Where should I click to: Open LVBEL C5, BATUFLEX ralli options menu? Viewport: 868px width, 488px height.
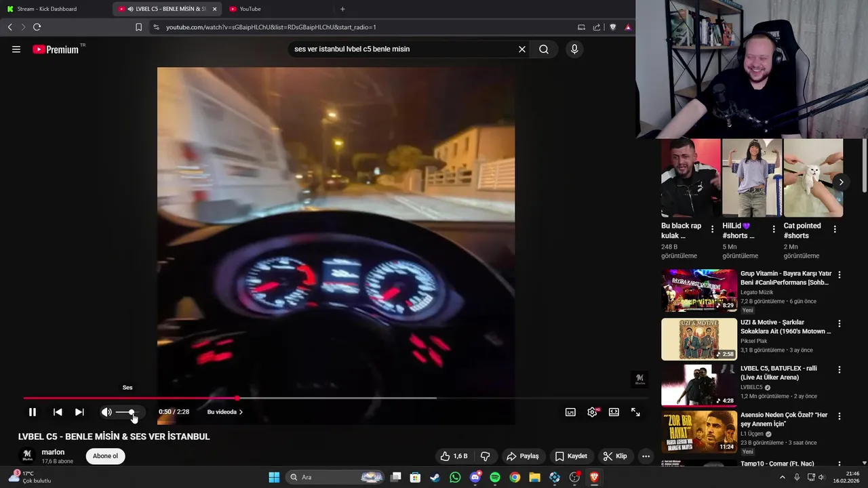click(x=840, y=369)
